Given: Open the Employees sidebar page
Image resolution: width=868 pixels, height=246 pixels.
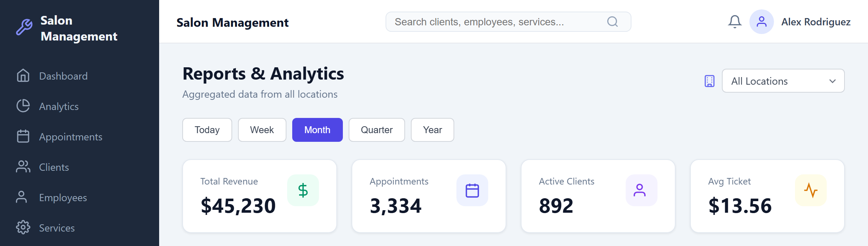Looking at the screenshot, I should coord(63,198).
